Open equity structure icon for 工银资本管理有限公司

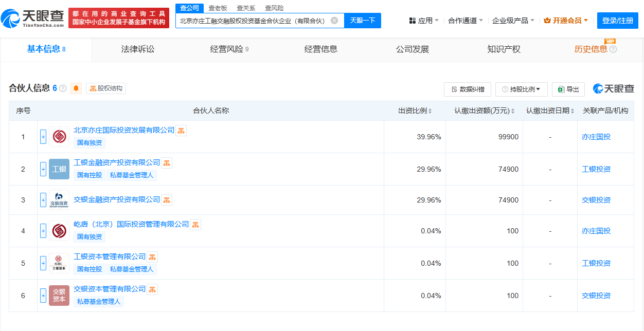click(x=152, y=257)
